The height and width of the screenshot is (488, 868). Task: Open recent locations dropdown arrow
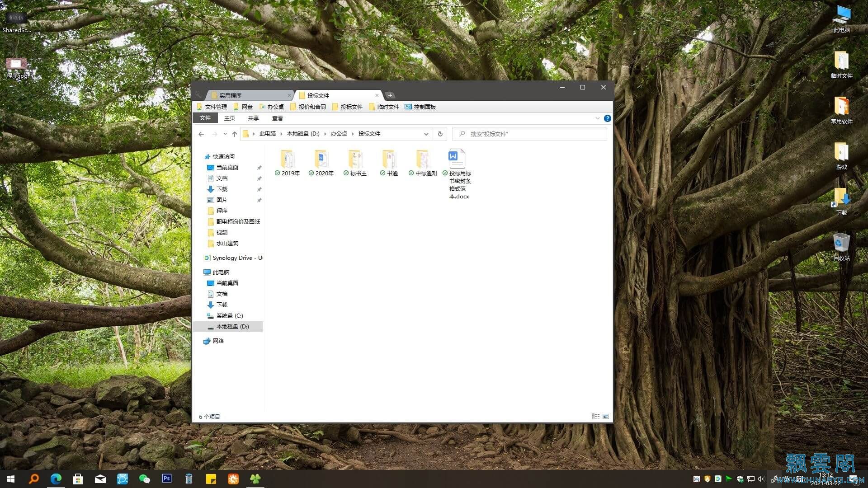[x=225, y=134]
